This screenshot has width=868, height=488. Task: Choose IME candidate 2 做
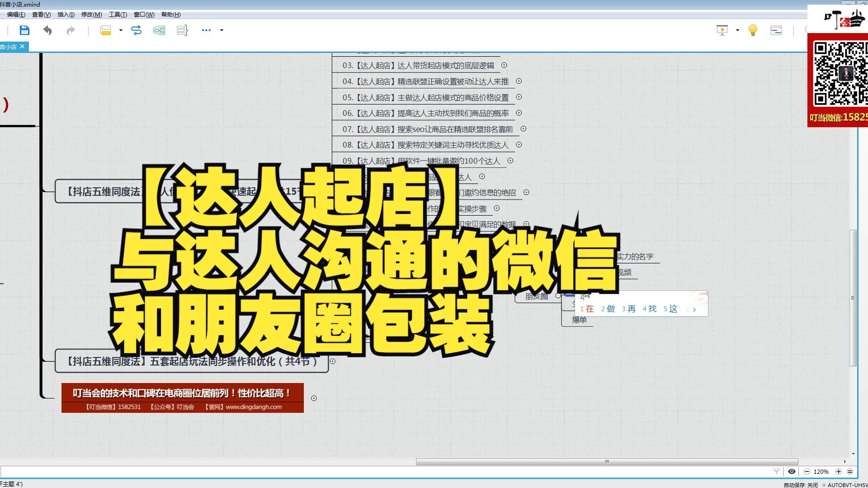click(608, 309)
